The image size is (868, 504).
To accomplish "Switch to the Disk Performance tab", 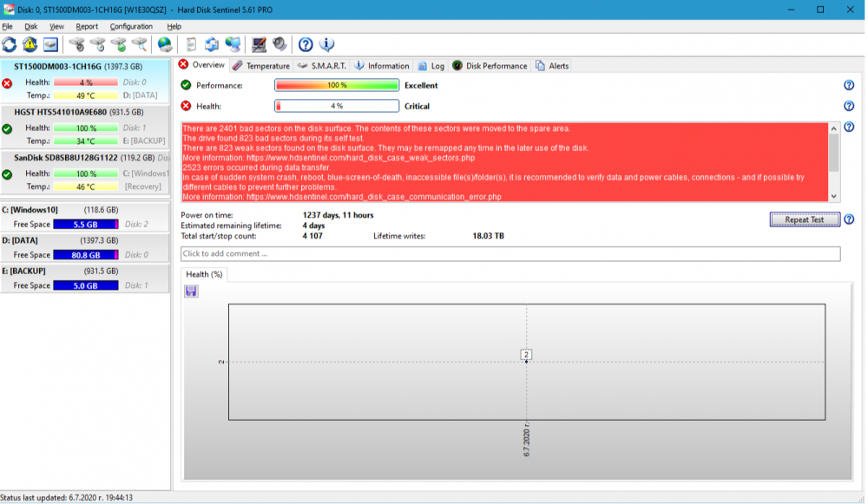I will point(490,66).
